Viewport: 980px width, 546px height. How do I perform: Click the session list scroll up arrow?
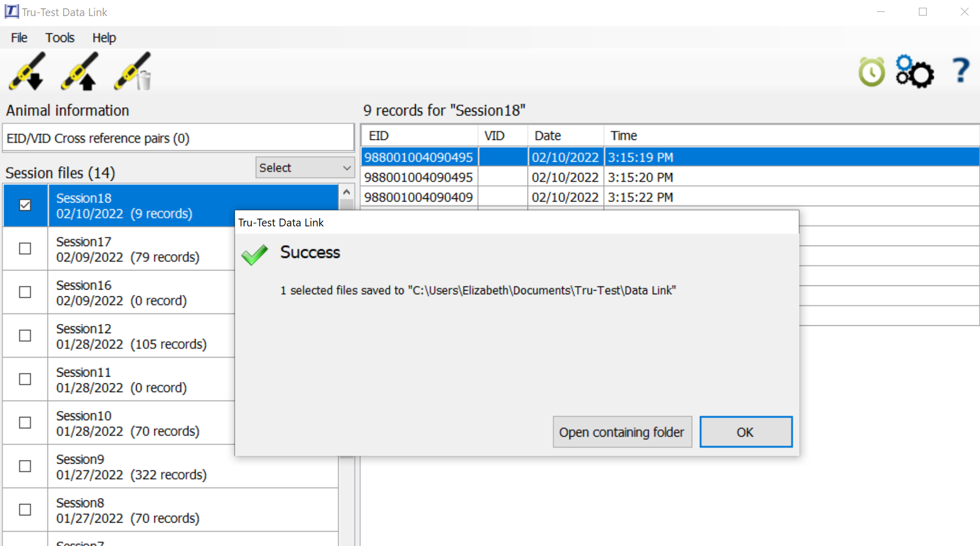tap(347, 192)
